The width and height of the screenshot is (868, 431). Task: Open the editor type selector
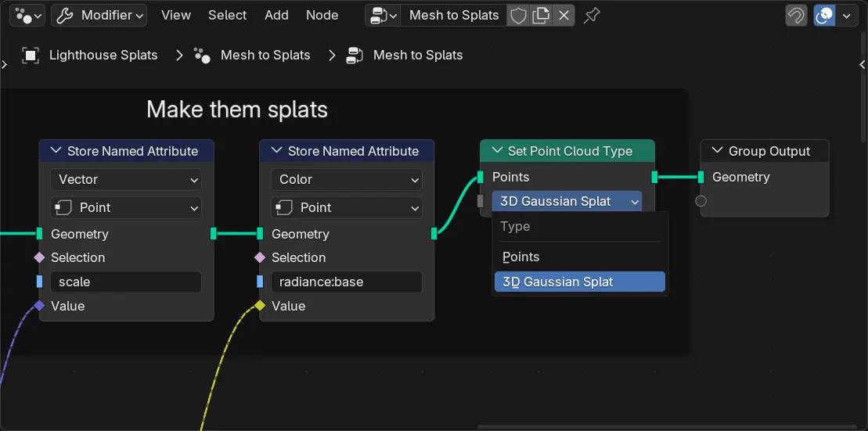click(x=28, y=16)
